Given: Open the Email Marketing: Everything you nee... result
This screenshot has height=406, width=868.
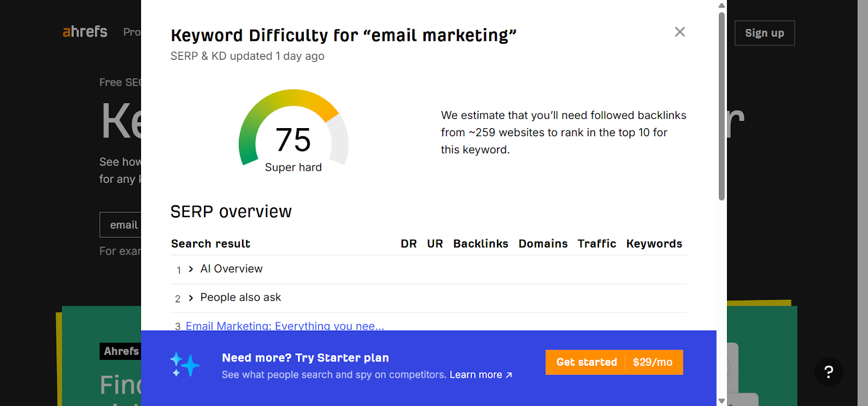Looking at the screenshot, I should coord(284,326).
